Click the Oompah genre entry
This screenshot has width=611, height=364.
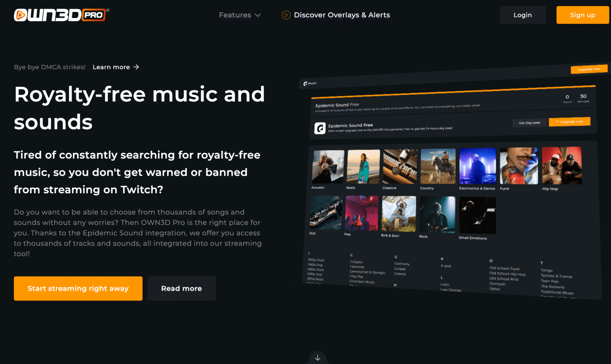pyautogui.click(x=498, y=284)
